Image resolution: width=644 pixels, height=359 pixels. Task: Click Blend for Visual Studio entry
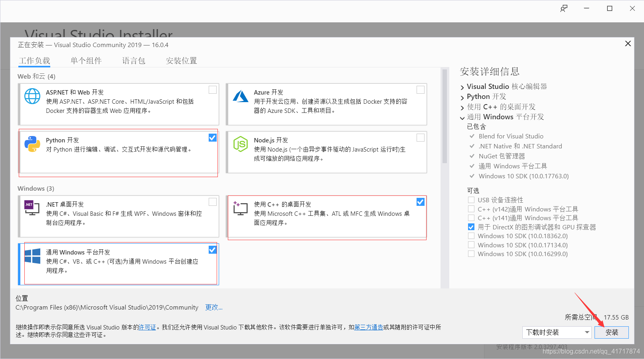511,136
